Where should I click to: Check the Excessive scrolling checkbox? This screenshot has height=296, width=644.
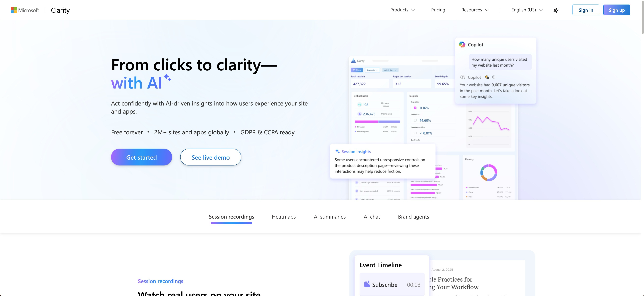point(415,133)
